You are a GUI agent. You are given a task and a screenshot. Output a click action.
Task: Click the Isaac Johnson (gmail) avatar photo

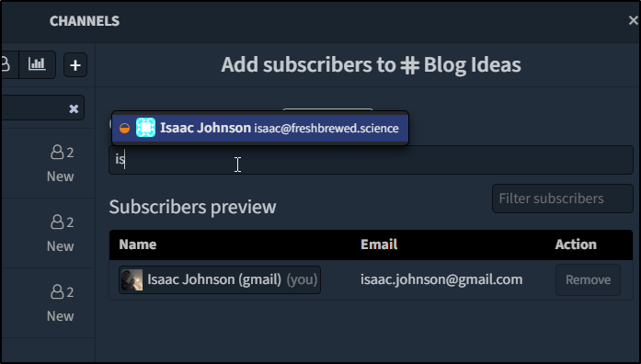132,279
